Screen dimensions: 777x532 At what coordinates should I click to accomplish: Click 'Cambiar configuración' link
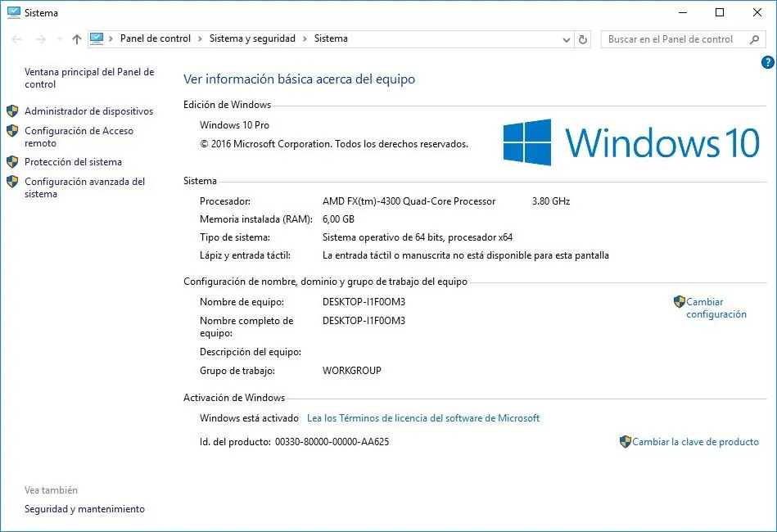tap(716, 308)
